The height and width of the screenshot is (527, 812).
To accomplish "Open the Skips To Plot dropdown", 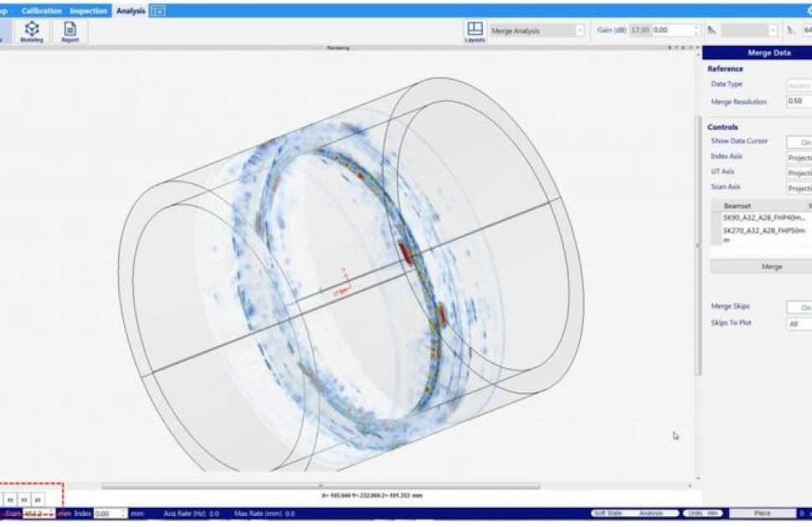I will tap(799, 324).
